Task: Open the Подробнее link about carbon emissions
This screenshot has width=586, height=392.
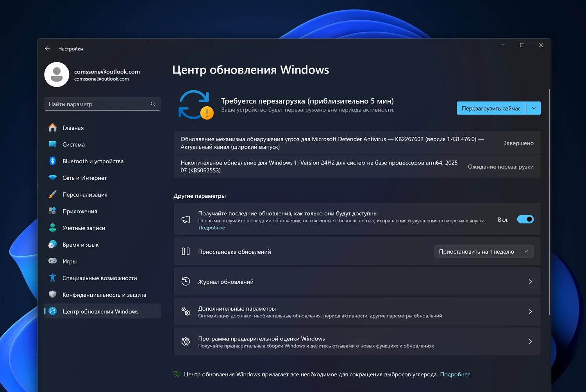Action: (455, 374)
